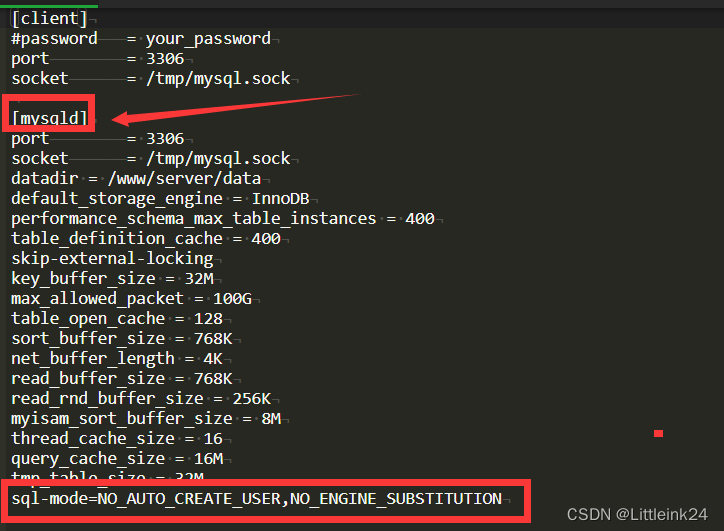The height and width of the screenshot is (531, 724).
Task: Click the [mysqld] section header
Action: pos(49,118)
